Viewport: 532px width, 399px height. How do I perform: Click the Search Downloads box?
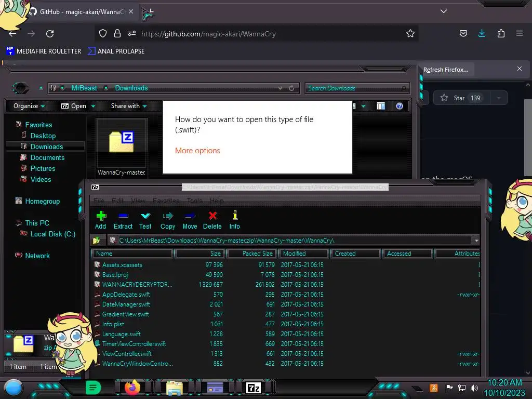click(357, 88)
